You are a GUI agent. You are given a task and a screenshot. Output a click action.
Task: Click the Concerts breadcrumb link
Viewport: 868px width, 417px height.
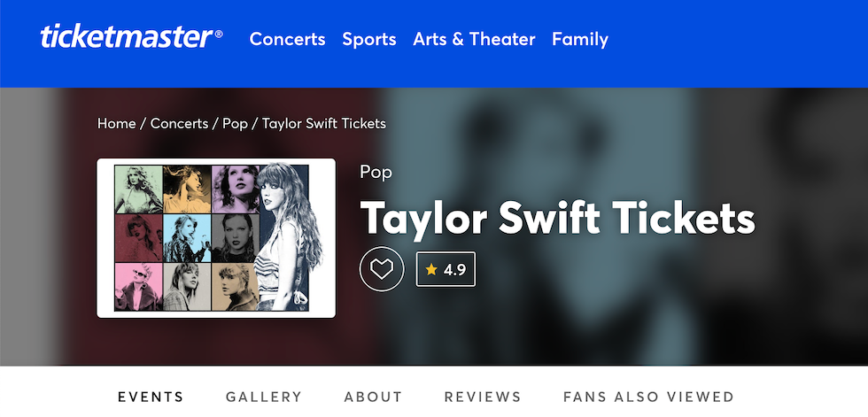179,123
